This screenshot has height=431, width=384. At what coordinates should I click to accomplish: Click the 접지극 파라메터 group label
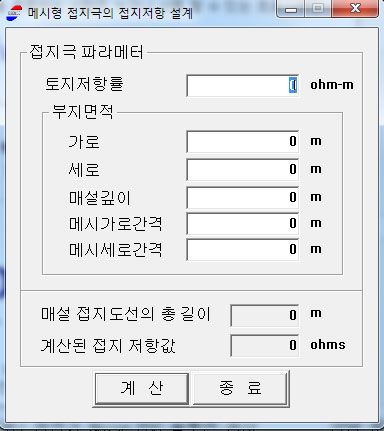pos(87,52)
